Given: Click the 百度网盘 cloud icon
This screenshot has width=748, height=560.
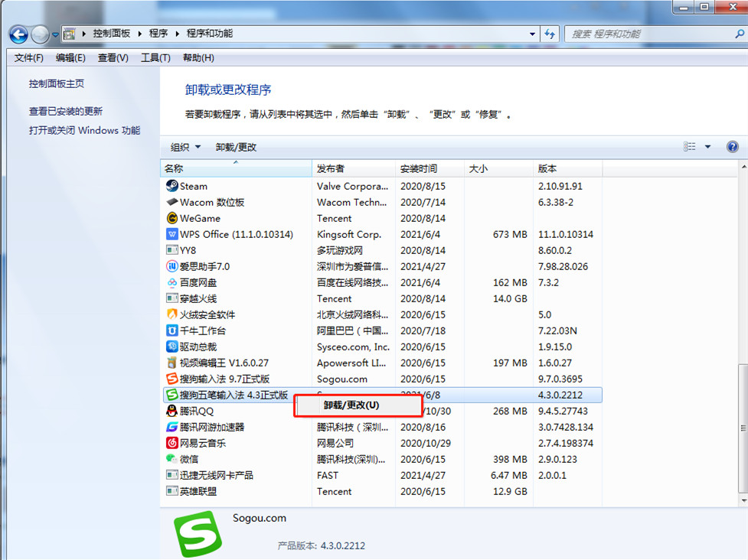Looking at the screenshot, I should [x=171, y=282].
